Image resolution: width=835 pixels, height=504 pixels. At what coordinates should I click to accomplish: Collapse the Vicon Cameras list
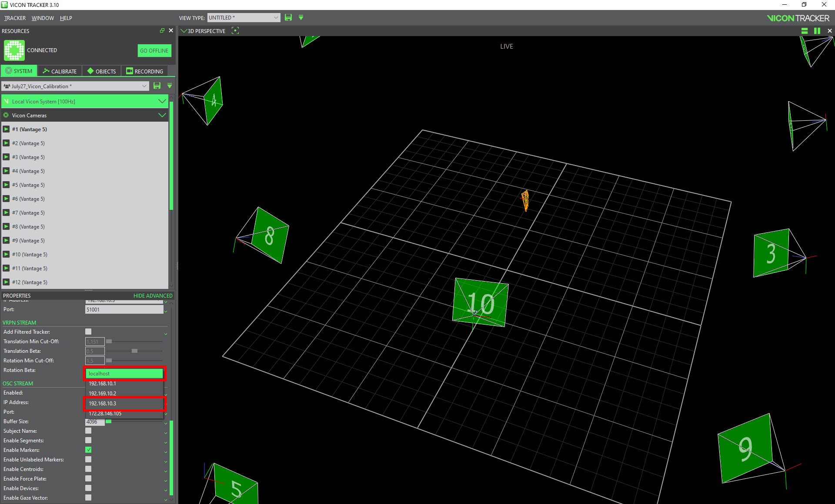(x=162, y=116)
